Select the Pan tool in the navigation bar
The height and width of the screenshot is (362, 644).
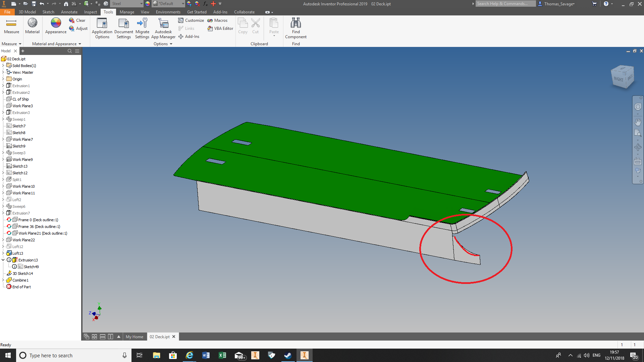[638, 122]
